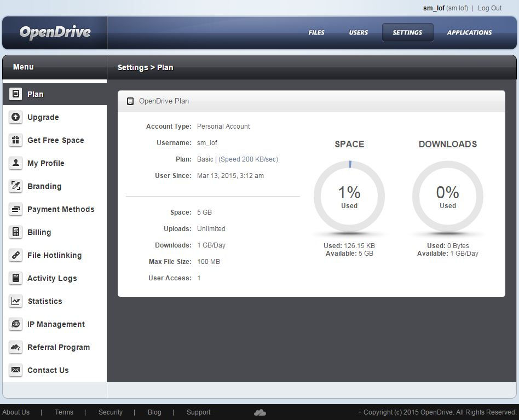Open the Users tab
This screenshot has width=519, height=420.
(x=358, y=32)
